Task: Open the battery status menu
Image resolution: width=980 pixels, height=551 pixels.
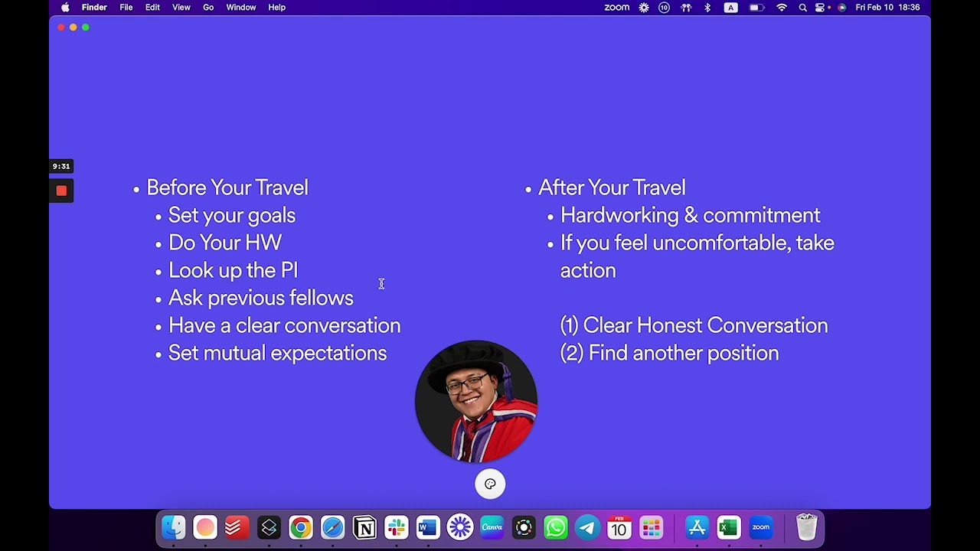Action: [756, 8]
